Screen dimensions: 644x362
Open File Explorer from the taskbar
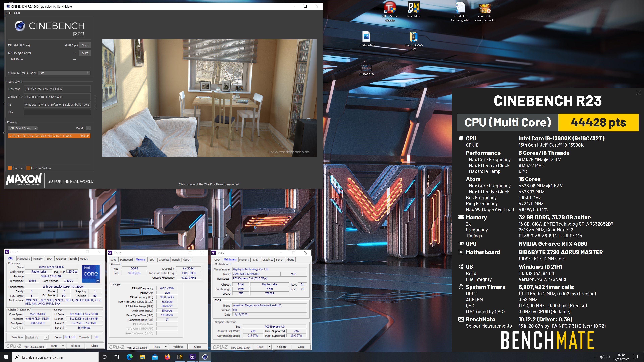[142, 357]
